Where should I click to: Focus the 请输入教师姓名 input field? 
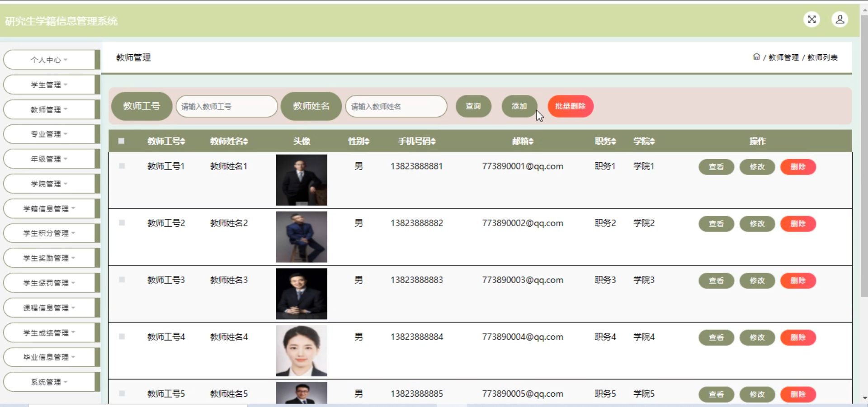396,106
